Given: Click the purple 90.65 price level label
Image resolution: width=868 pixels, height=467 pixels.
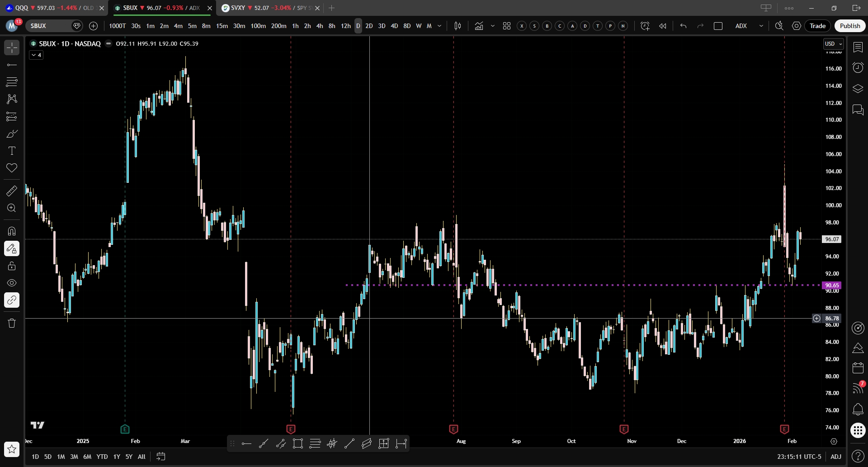Looking at the screenshot, I should pos(832,285).
